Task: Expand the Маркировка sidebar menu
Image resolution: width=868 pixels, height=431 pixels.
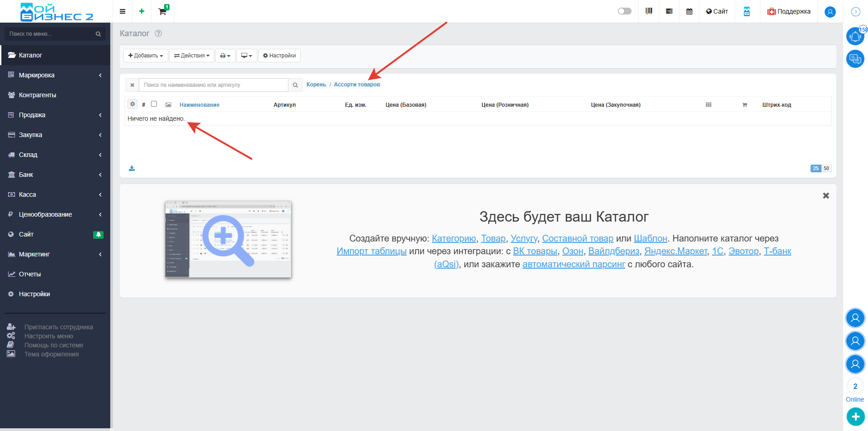Action: coord(55,75)
